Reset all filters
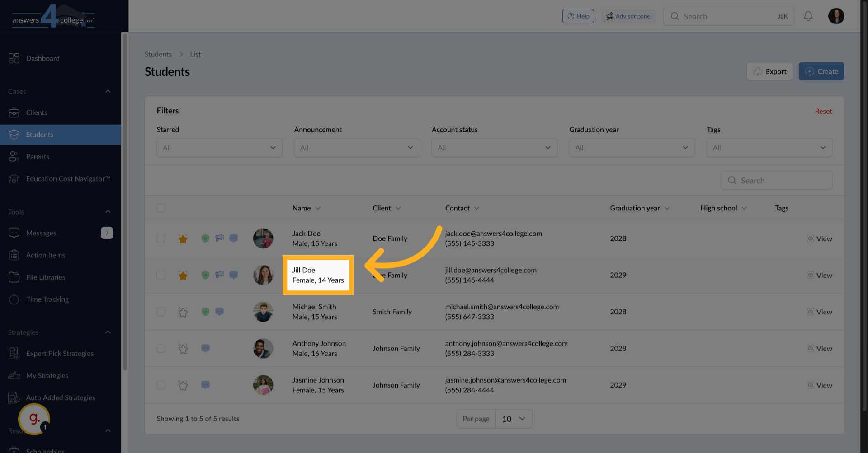868x453 pixels. point(823,111)
